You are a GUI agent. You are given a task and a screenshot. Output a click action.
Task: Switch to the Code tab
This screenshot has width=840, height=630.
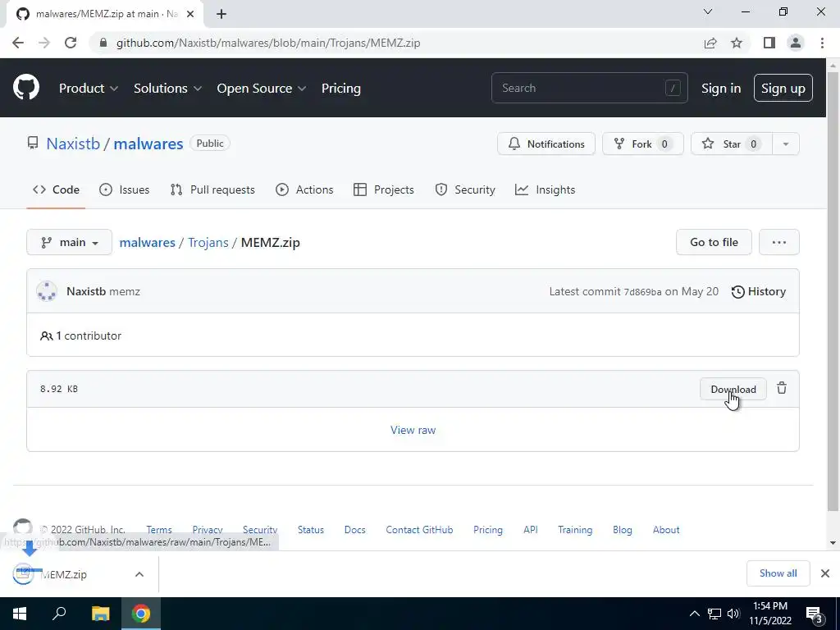[x=56, y=189]
